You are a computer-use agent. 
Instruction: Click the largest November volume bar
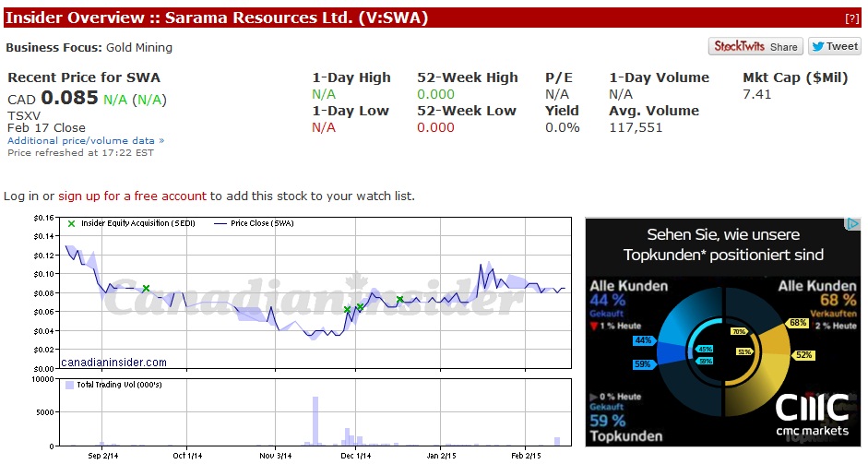pos(315,421)
